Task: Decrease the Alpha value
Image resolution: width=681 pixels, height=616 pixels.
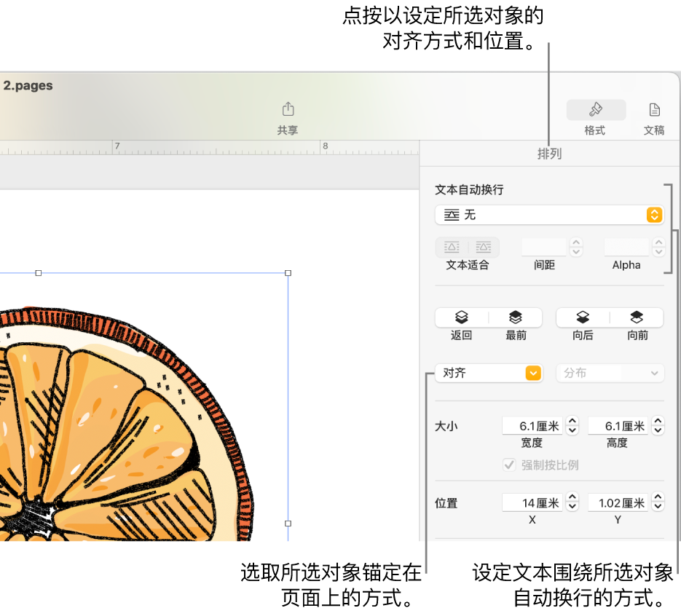Action: coord(658,252)
